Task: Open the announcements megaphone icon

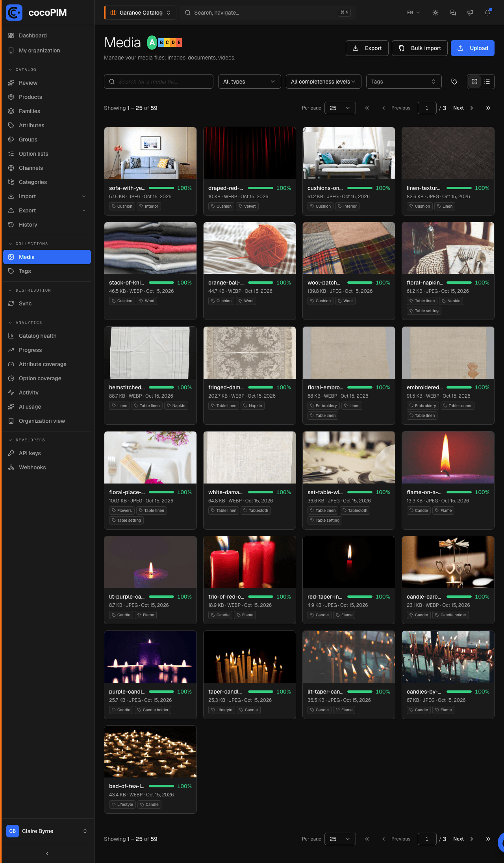Action: pos(470,13)
